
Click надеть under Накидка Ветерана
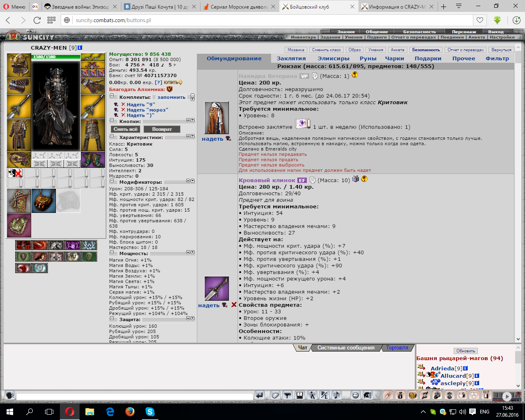pos(212,139)
